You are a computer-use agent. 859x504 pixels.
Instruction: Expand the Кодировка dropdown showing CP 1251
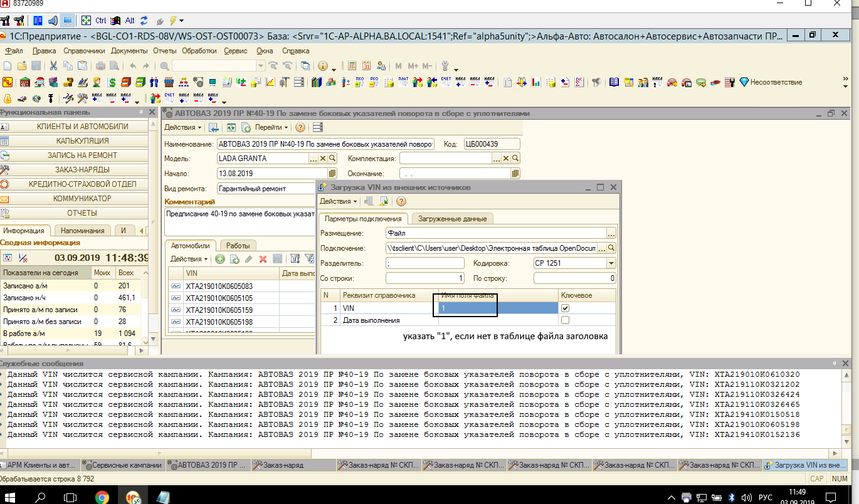point(611,263)
